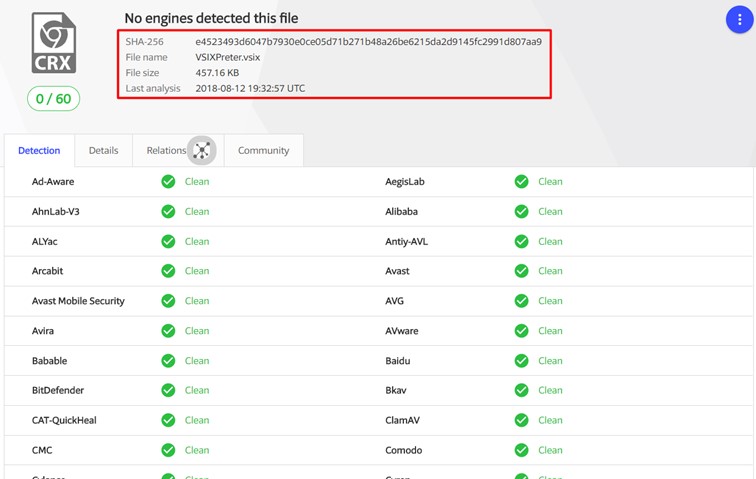Click the green check icon for Bkav
This screenshot has height=479, width=756.
click(521, 390)
